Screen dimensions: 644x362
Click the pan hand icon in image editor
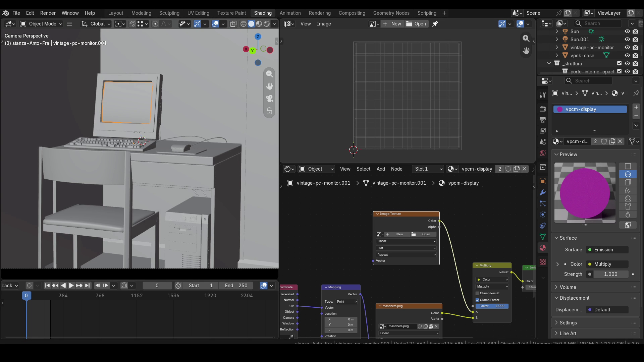[526, 51]
